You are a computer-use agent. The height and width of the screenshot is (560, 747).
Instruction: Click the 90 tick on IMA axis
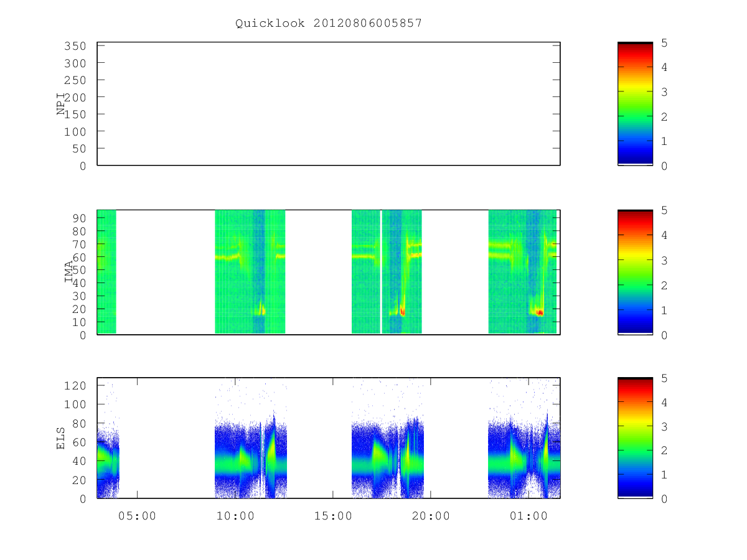coord(78,218)
